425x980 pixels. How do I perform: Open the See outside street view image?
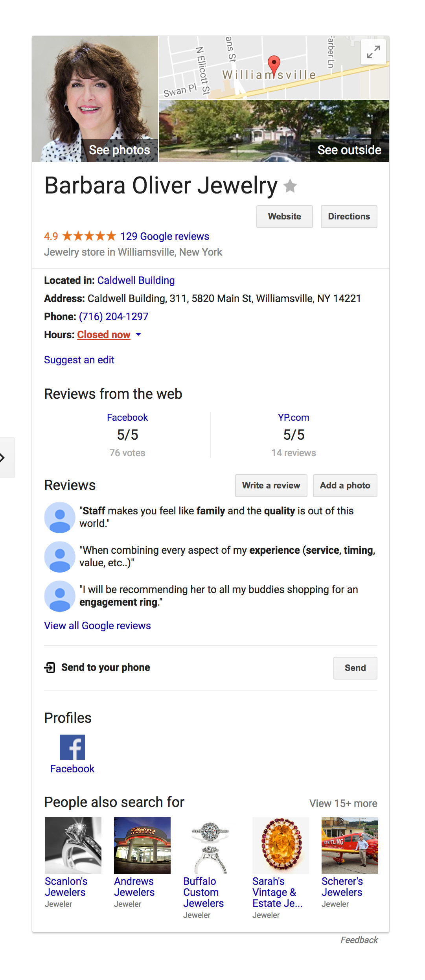point(274,131)
